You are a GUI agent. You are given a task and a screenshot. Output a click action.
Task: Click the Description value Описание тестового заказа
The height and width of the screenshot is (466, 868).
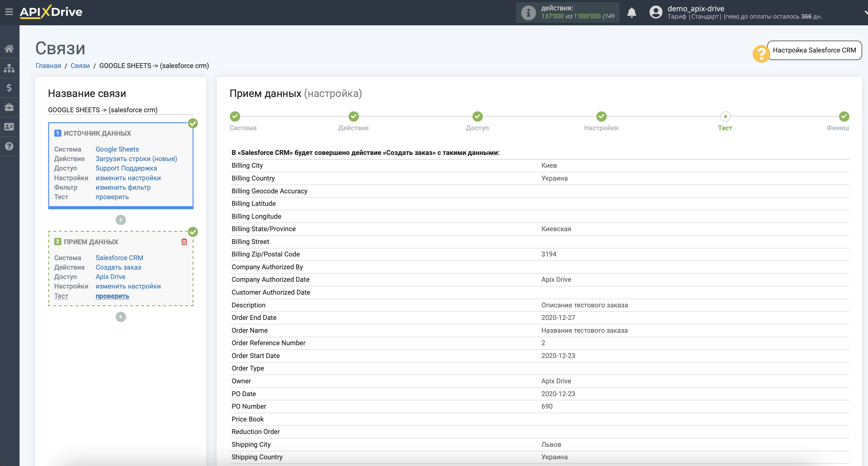(x=584, y=305)
